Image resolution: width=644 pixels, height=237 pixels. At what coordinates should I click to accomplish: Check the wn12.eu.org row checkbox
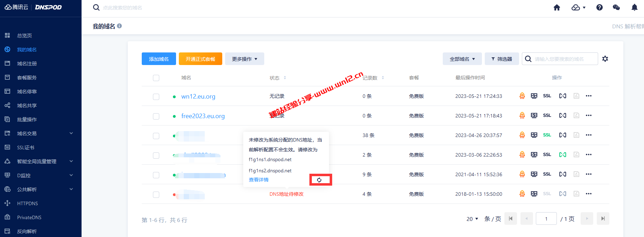coord(156,97)
